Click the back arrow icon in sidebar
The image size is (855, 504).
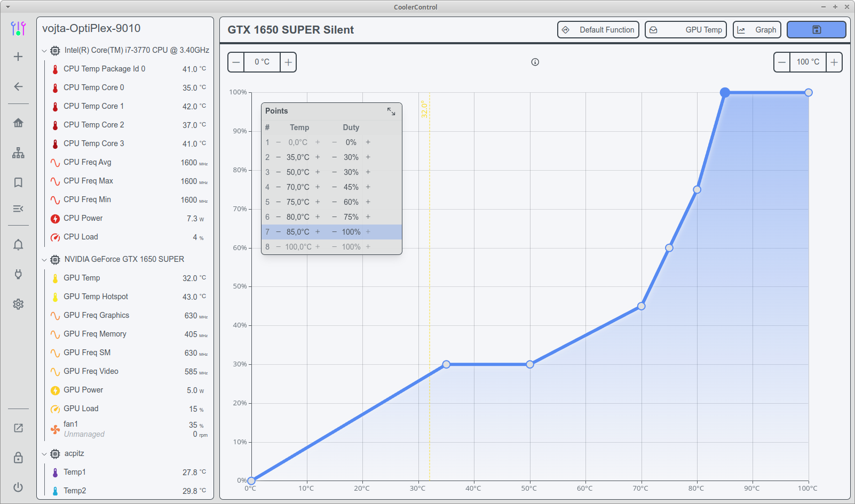coord(18,86)
